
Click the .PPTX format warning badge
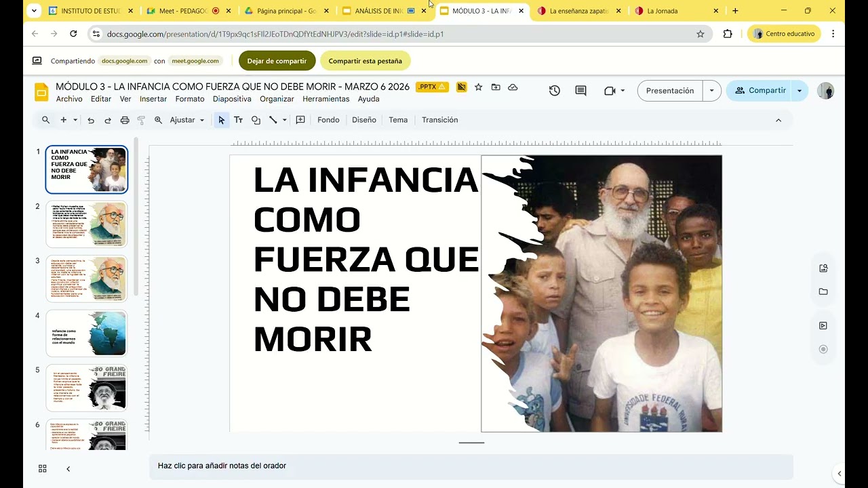(432, 87)
